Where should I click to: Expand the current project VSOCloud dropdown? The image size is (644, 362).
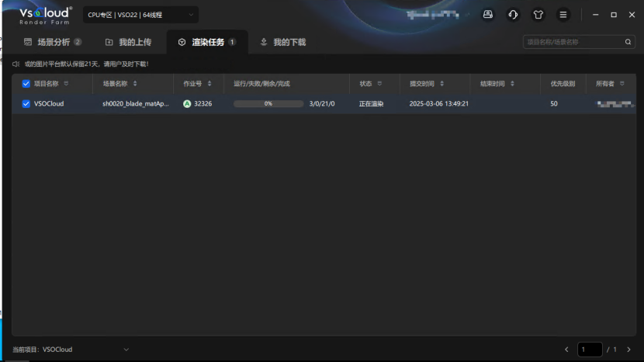(126, 350)
